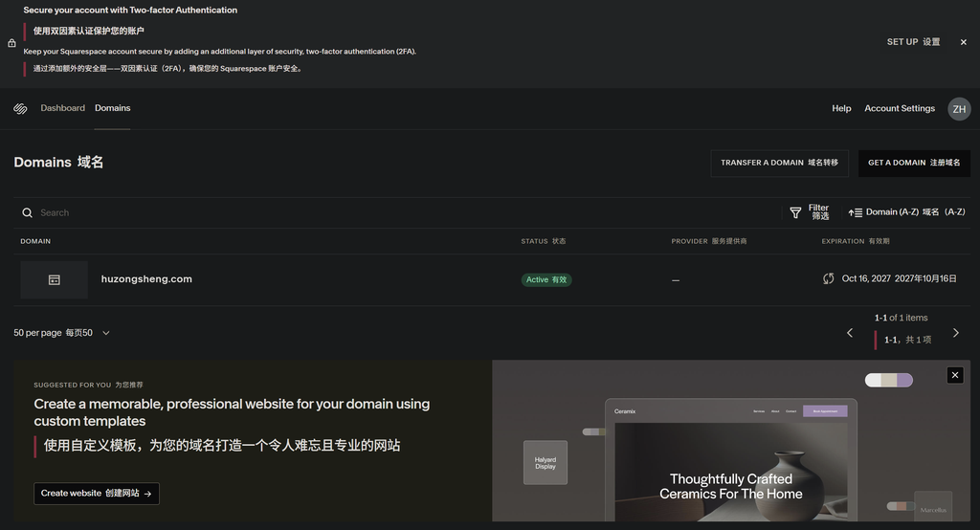Expand per-page chevron arrow
The image size is (980, 530).
pos(105,333)
